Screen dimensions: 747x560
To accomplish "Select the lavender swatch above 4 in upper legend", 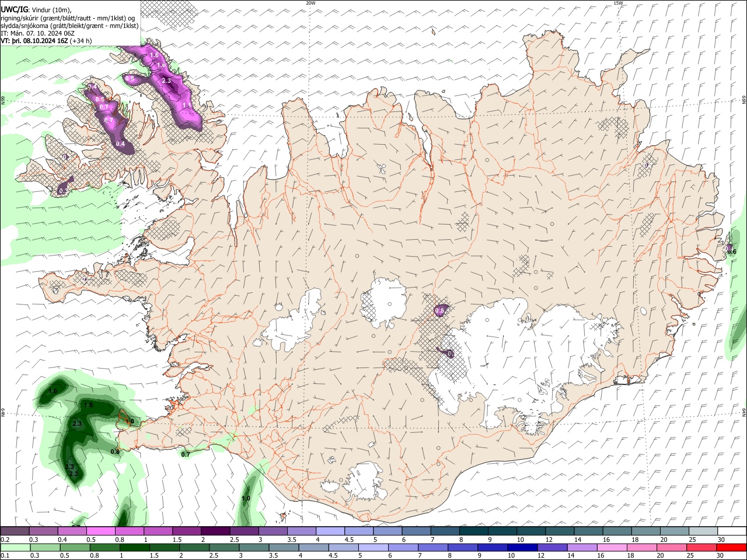I will point(330,531).
